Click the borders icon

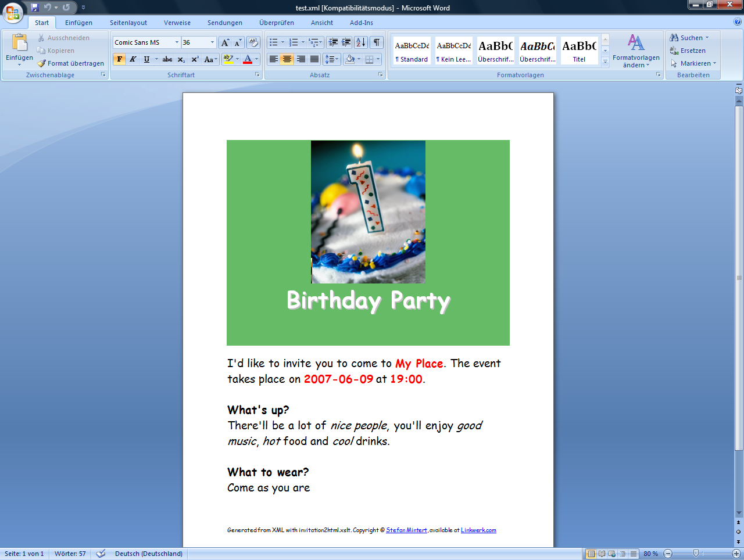[369, 59]
